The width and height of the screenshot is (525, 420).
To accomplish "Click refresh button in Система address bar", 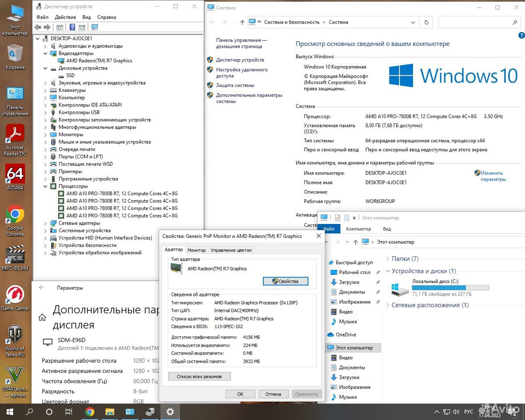I will (x=427, y=22).
